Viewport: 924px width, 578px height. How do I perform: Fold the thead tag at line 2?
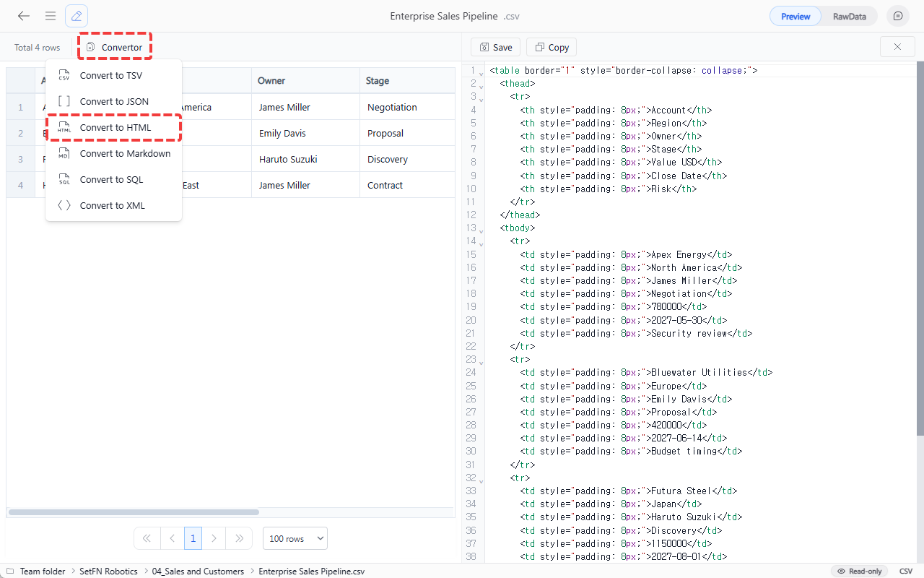481,86
